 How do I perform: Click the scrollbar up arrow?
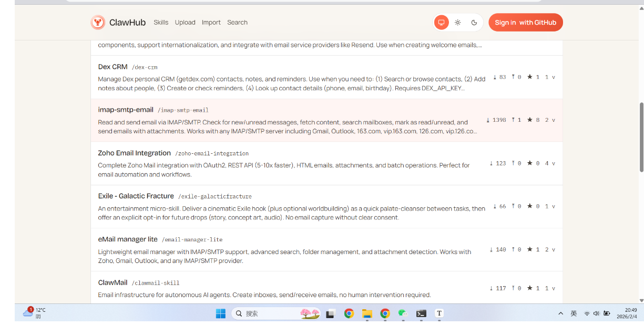(641, 8)
